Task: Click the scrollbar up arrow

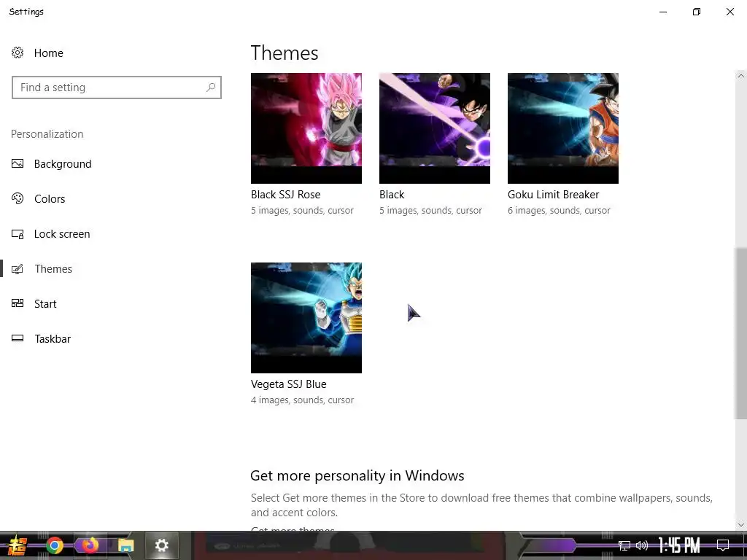Action: pyautogui.click(x=740, y=76)
